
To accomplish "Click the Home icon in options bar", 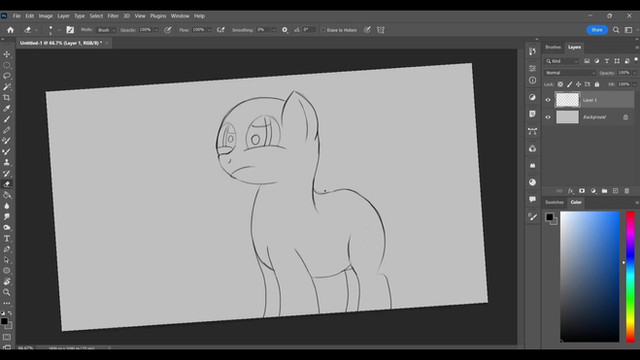I will pyautogui.click(x=11, y=30).
